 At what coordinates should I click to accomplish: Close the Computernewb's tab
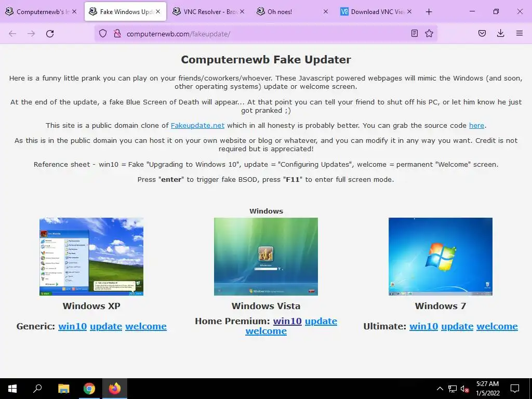click(74, 11)
